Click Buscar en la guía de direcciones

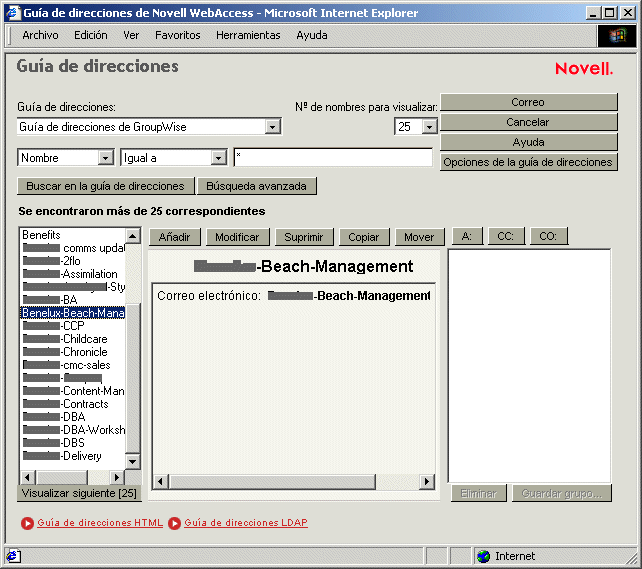pyautogui.click(x=106, y=186)
